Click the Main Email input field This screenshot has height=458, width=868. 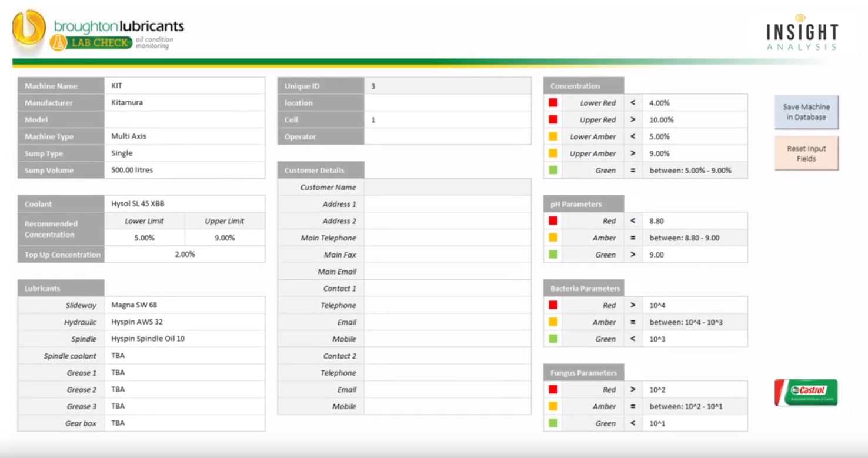pyautogui.click(x=448, y=272)
